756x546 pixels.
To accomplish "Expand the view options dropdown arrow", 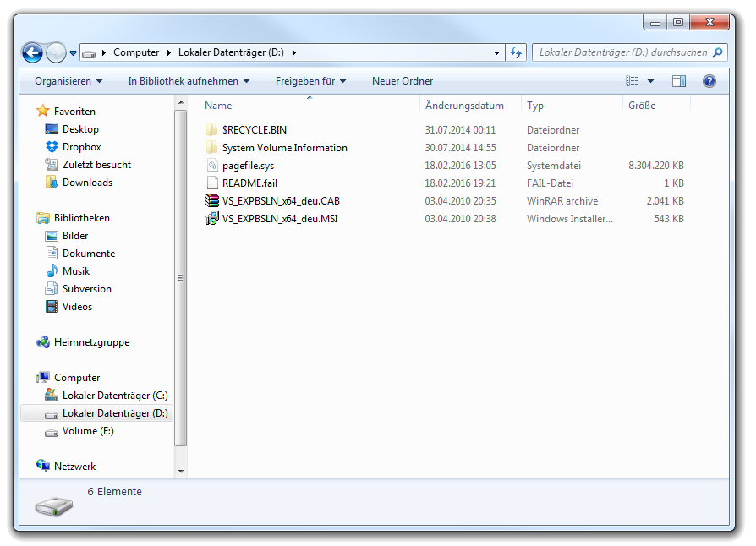I will point(650,81).
